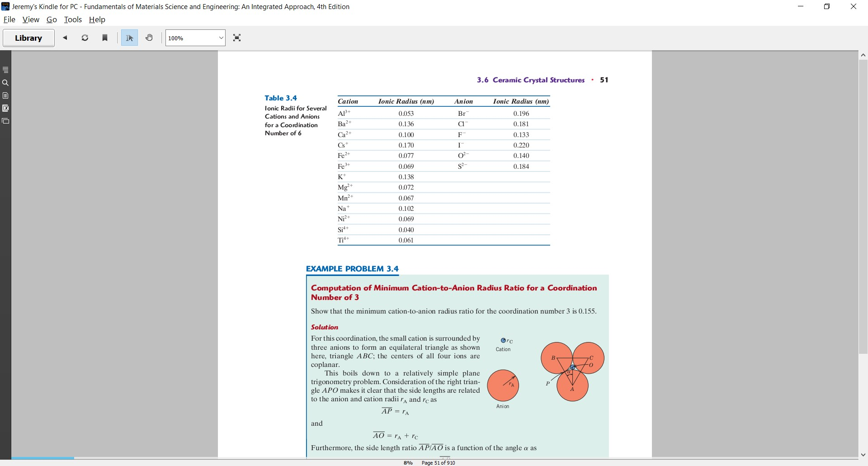The height and width of the screenshot is (466, 868).
Task: Click the '8%' progress status text
Action: click(408, 463)
